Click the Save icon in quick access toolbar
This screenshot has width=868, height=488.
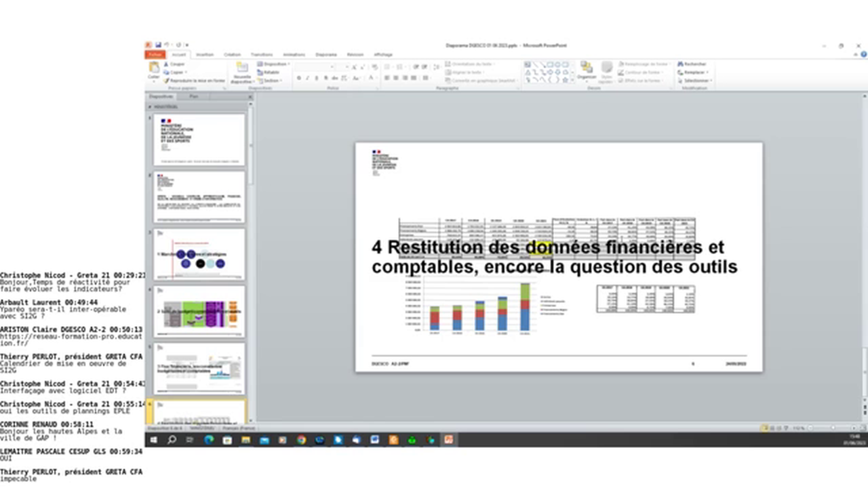tap(158, 45)
